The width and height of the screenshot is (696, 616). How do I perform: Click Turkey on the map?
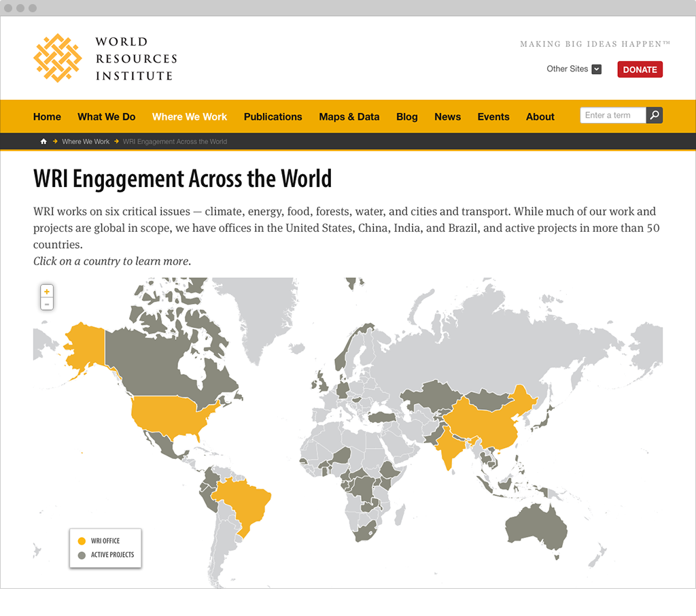pyautogui.click(x=383, y=417)
